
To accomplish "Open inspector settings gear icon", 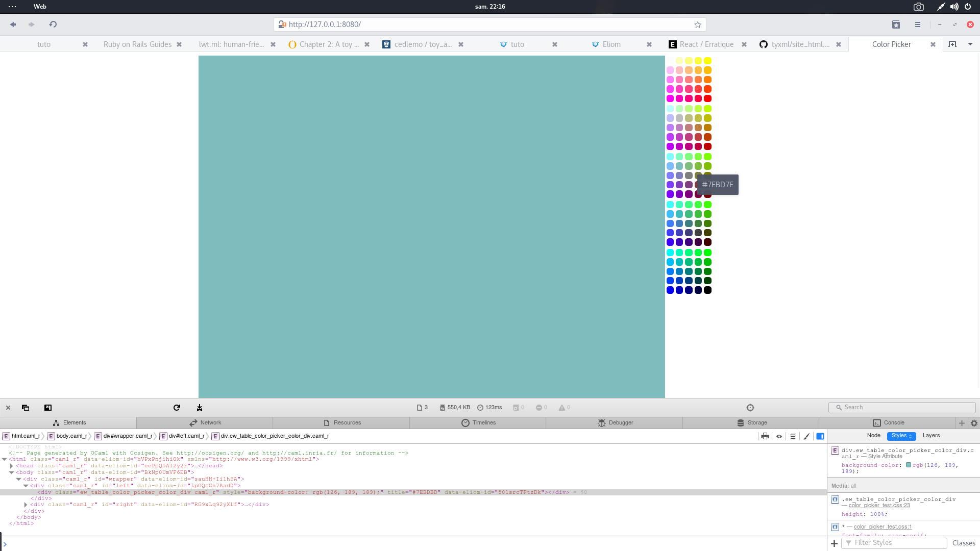I will point(974,423).
